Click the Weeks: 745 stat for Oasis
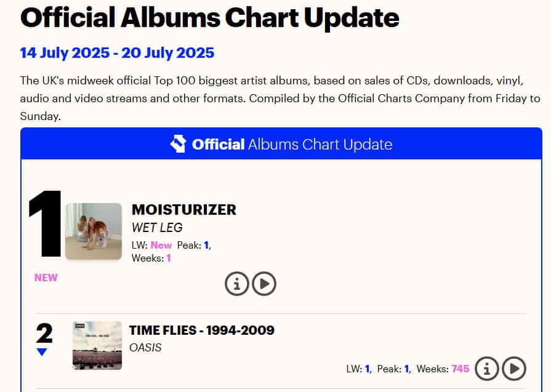This screenshot has width=551, height=392. (x=443, y=369)
